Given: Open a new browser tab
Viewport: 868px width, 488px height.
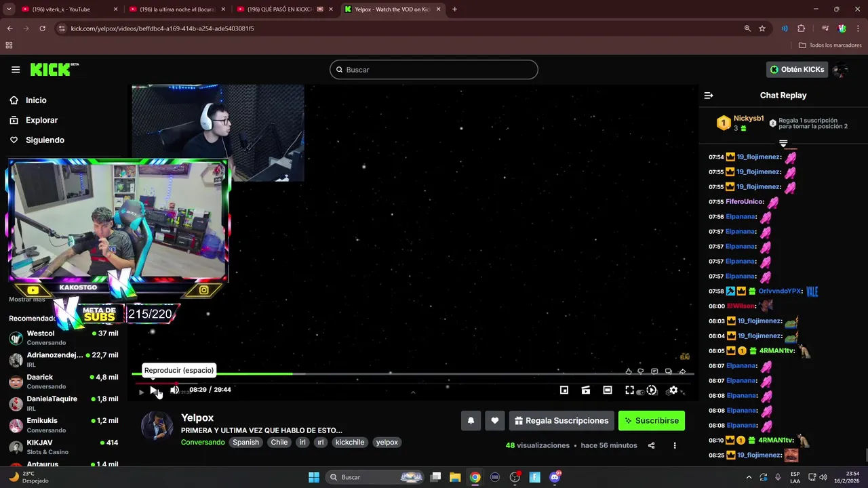Looking at the screenshot, I should click(x=454, y=9).
